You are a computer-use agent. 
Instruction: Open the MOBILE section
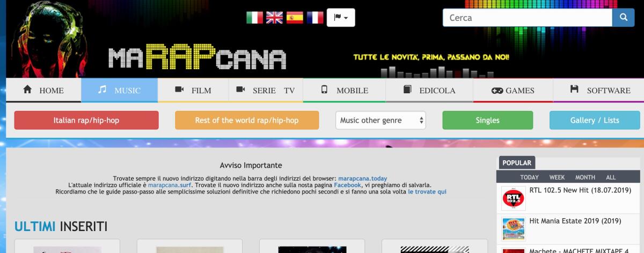coord(344,90)
